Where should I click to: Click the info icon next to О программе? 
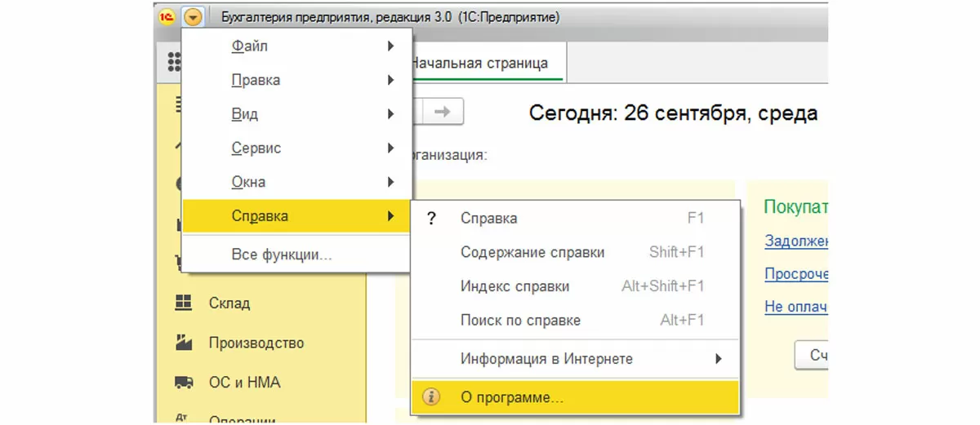pos(431,397)
